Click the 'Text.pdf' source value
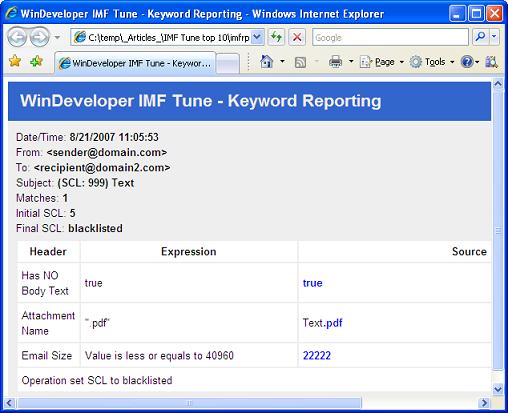The width and height of the screenshot is (508, 413). [322, 323]
